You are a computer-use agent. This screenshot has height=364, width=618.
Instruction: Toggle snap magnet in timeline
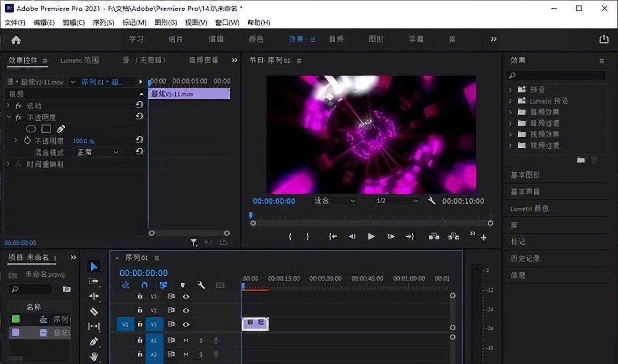[x=144, y=285]
